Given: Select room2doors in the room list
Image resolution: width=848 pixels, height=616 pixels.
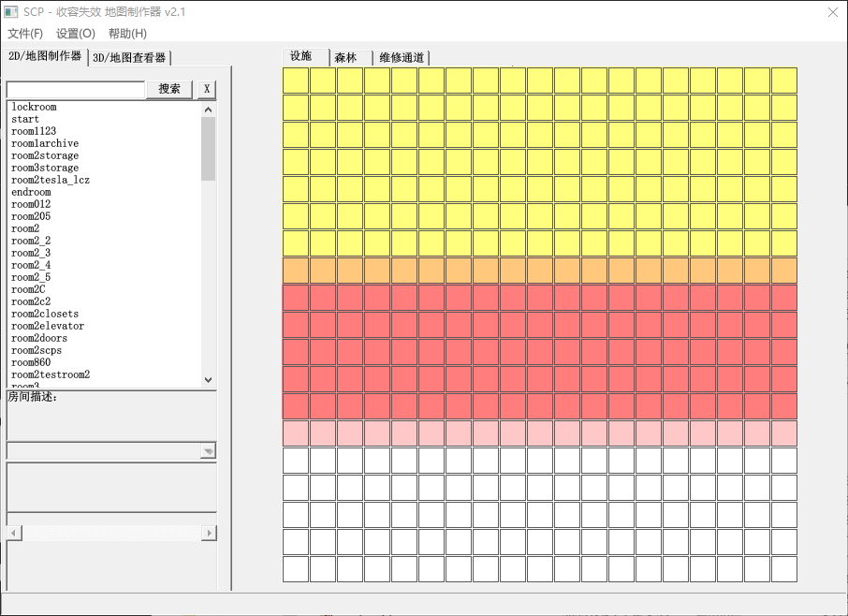Looking at the screenshot, I should (x=39, y=338).
